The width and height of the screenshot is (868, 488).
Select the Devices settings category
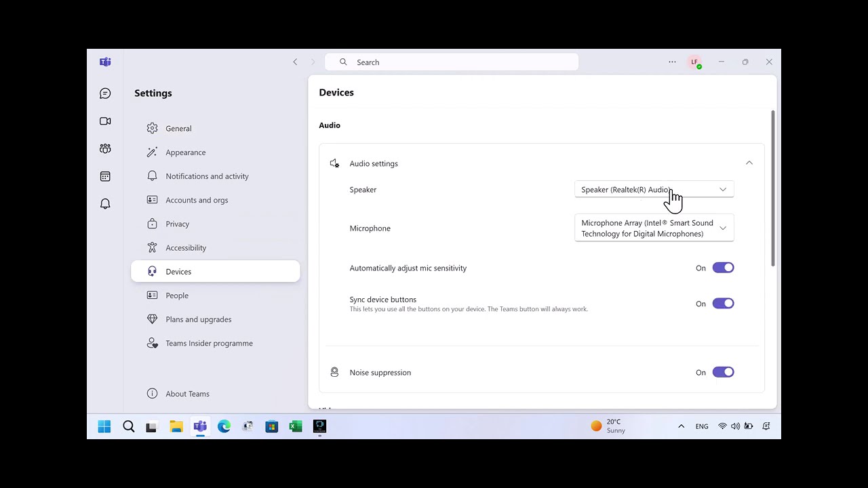pos(216,272)
